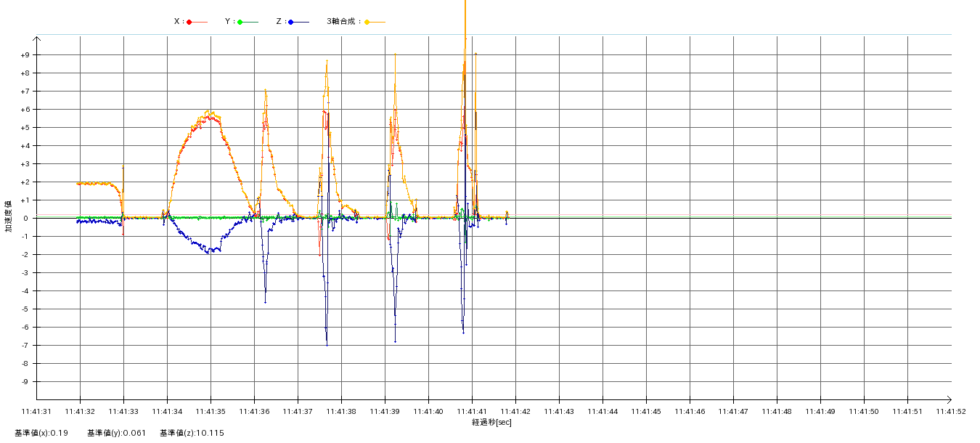Click the 11:41:35 time axis label
The width and height of the screenshot is (980, 443).
point(211,412)
